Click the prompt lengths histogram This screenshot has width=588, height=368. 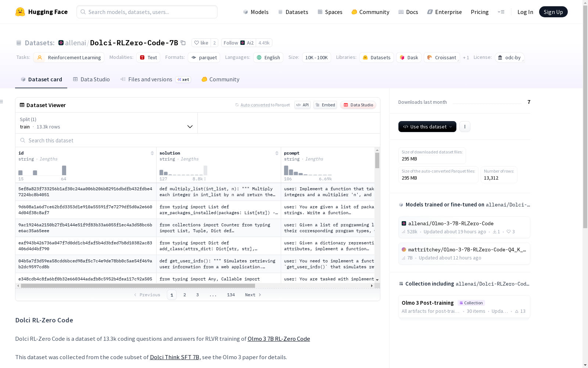(308, 170)
